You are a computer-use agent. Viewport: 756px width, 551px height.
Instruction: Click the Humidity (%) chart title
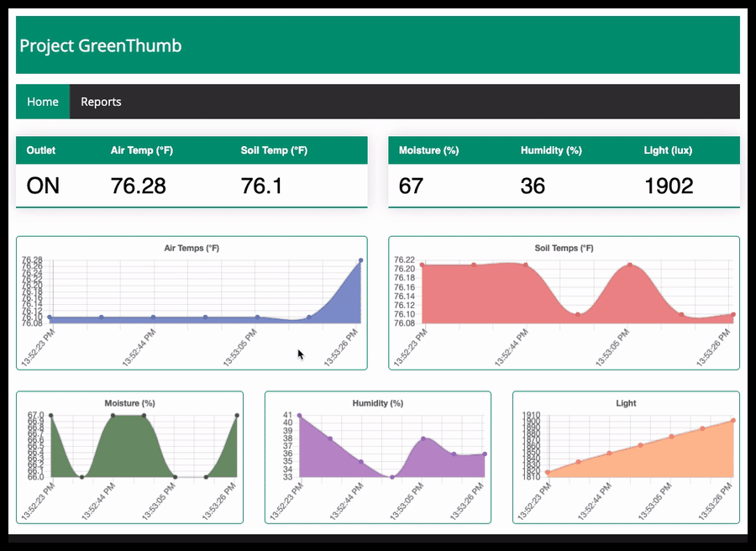[x=377, y=403]
